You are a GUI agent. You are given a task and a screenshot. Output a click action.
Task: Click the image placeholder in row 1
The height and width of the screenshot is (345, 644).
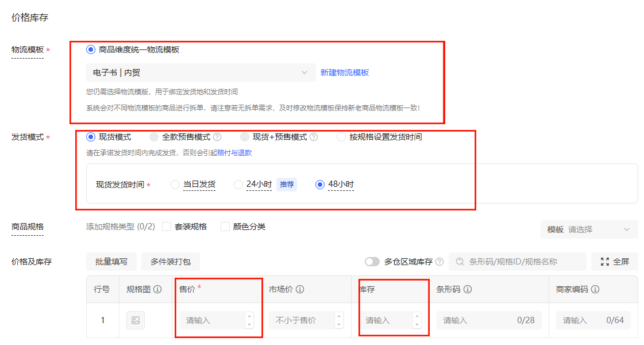pyautogui.click(x=136, y=320)
